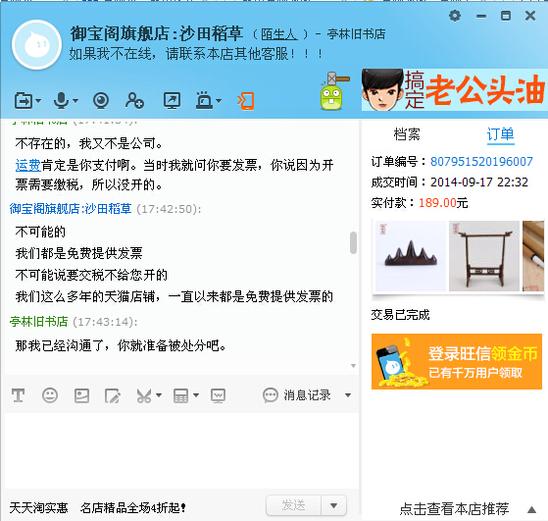Expand 点击查看本店推荐 triangle at bottom
Screen dimensions: 548x521
(532, 509)
